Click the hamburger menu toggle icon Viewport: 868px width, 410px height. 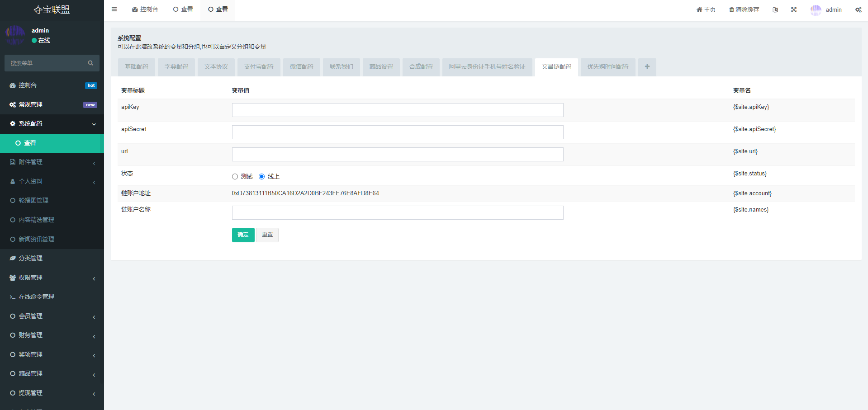pyautogui.click(x=114, y=9)
